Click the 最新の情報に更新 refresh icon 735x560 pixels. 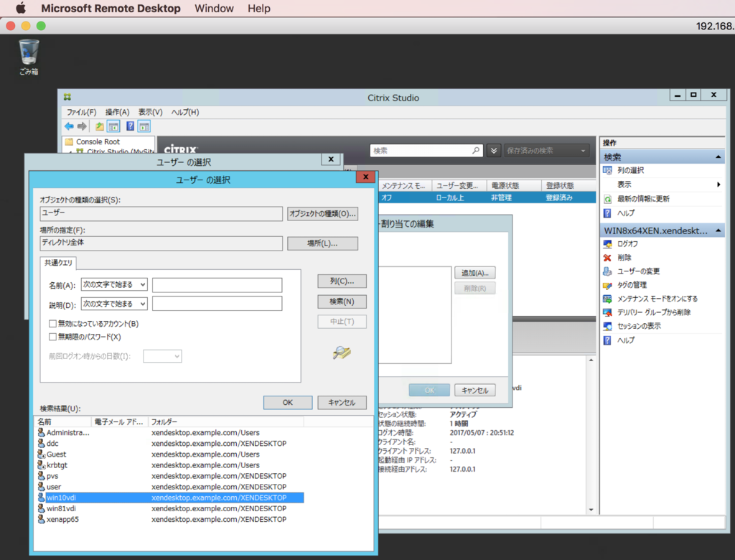click(x=607, y=199)
